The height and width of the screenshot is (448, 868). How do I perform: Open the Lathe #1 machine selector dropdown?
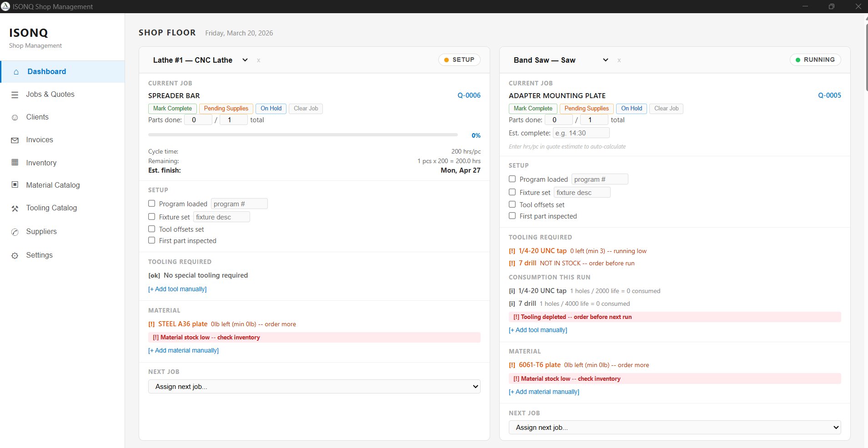[245, 60]
